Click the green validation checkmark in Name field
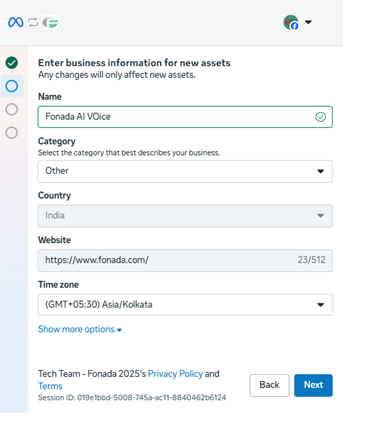 tap(320, 117)
